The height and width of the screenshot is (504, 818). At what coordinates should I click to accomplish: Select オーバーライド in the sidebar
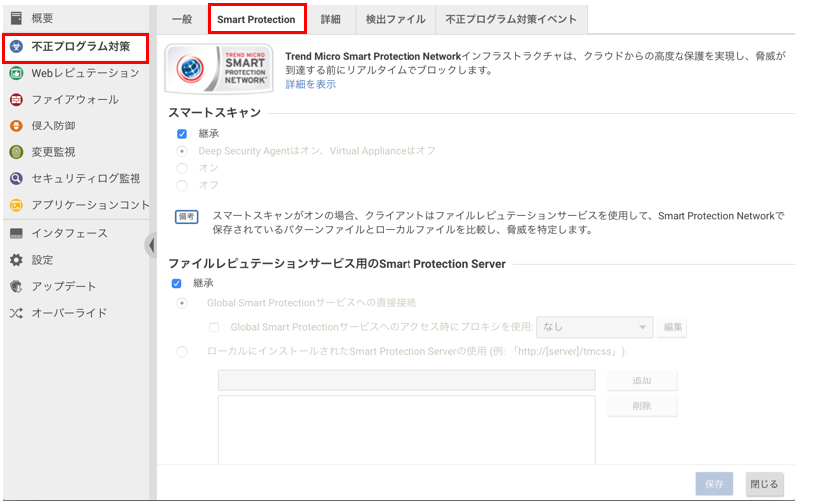point(70,313)
